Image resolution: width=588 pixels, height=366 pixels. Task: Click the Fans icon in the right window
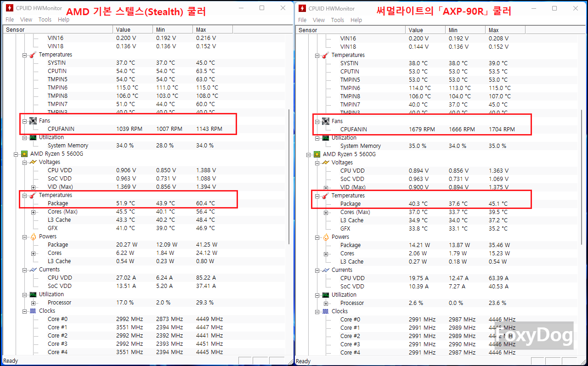[x=325, y=121]
